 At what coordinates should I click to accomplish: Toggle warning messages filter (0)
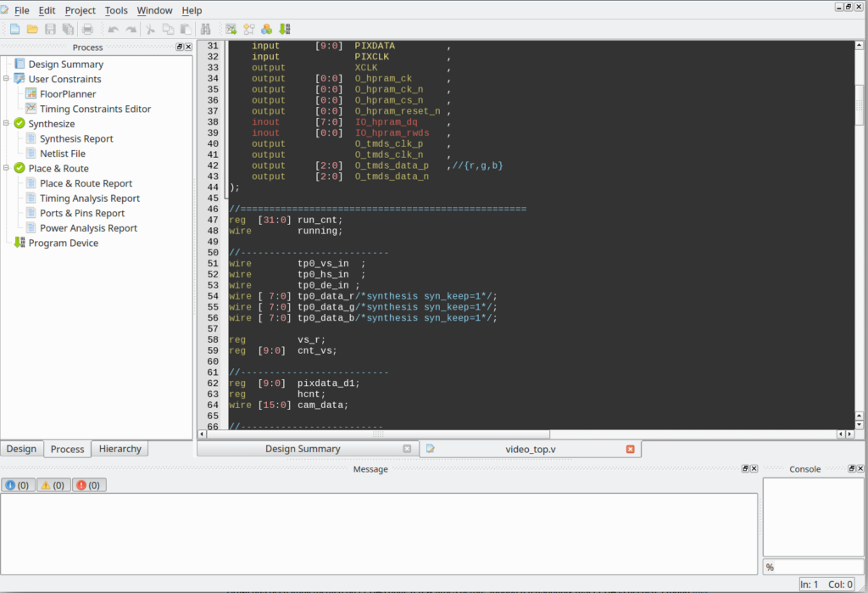pos(53,485)
